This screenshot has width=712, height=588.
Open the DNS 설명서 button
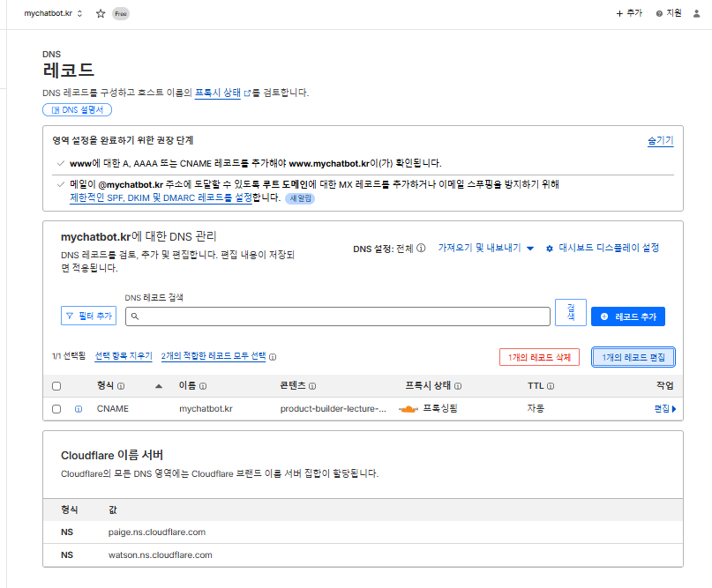pos(77,110)
